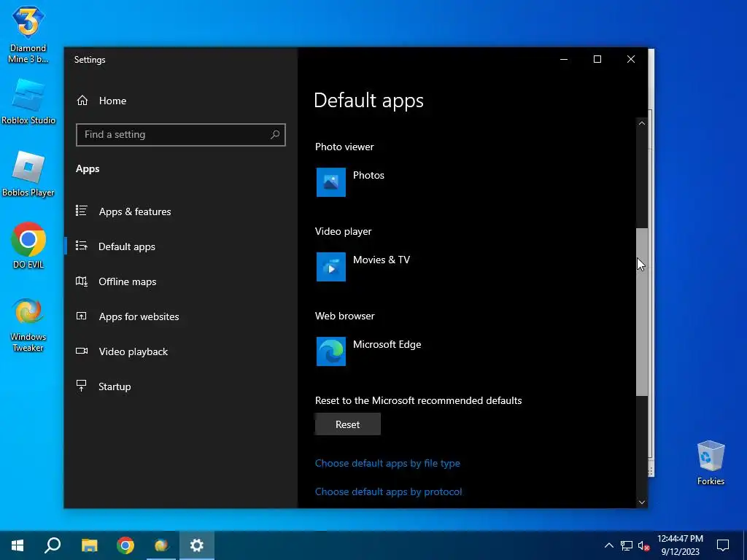Click the Apps & features list icon
This screenshot has width=747, height=560.
[82, 211]
